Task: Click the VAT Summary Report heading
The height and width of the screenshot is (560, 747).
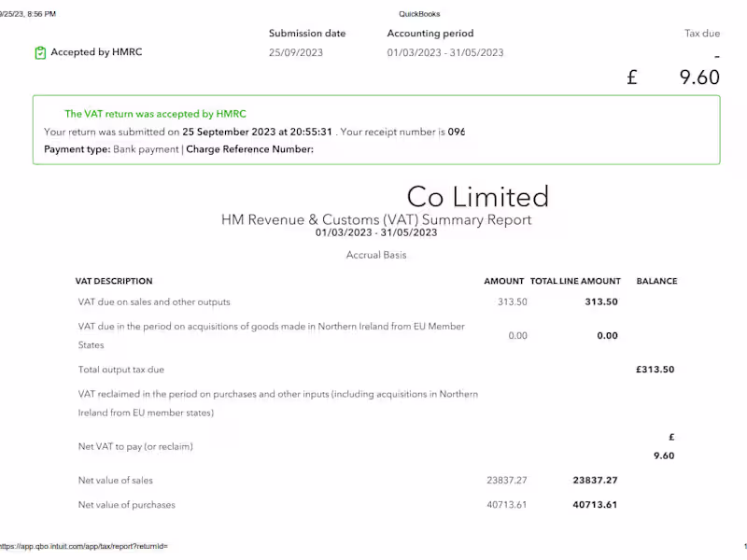Action: click(376, 220)
